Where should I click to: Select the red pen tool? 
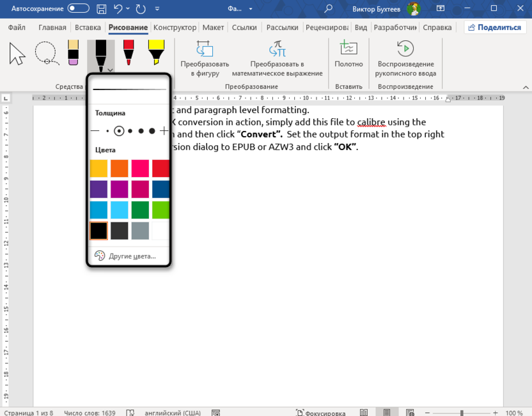pos(129,53)
